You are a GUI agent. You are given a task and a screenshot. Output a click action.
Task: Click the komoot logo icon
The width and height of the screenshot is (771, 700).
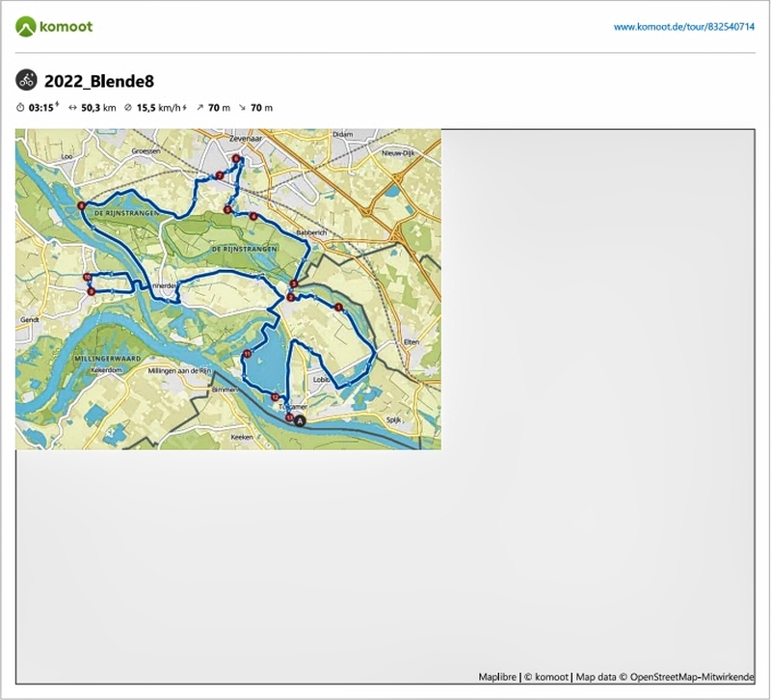26,26
